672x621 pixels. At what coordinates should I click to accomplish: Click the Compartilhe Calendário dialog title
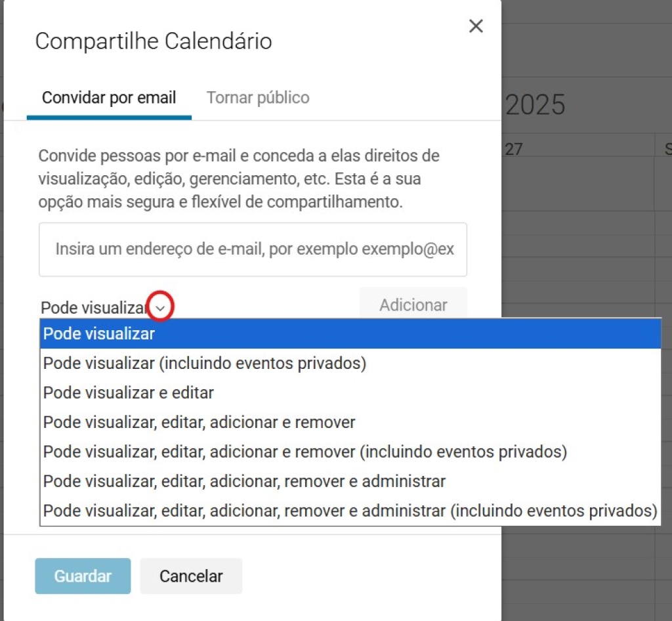tap(154, 41)
